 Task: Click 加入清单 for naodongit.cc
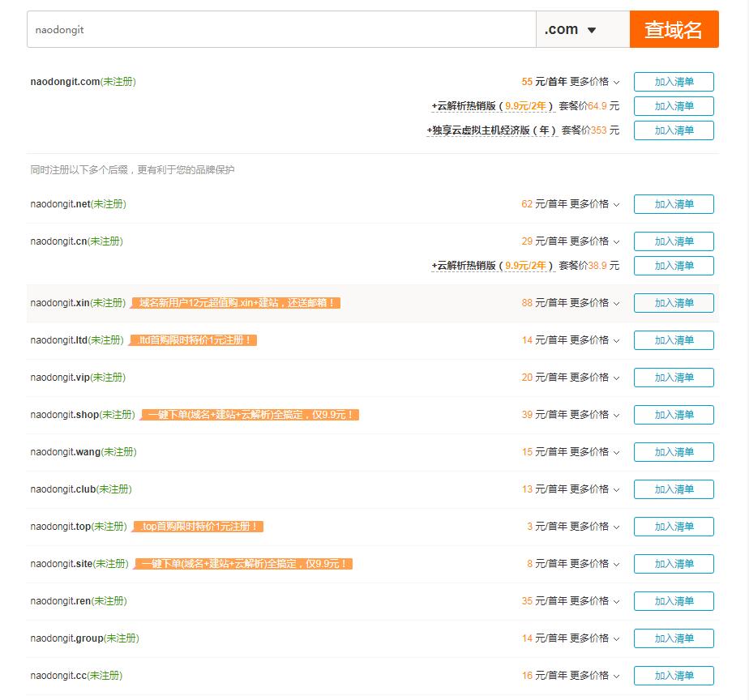[674, 675]
